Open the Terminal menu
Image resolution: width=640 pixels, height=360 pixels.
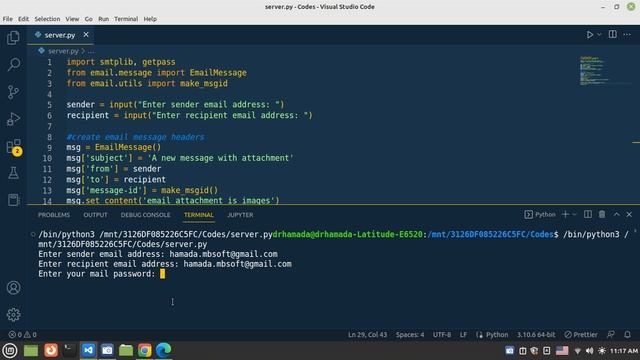[126, 19]
